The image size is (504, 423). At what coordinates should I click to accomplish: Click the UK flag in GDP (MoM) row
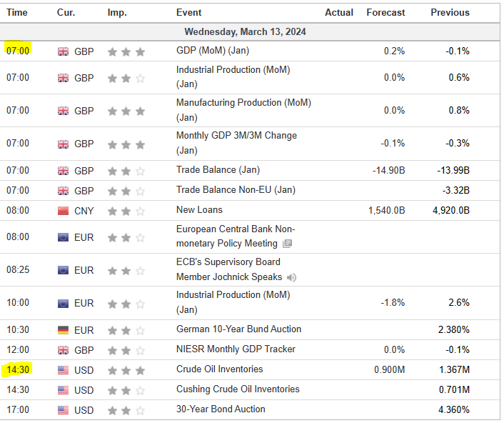tap(63, 51)
